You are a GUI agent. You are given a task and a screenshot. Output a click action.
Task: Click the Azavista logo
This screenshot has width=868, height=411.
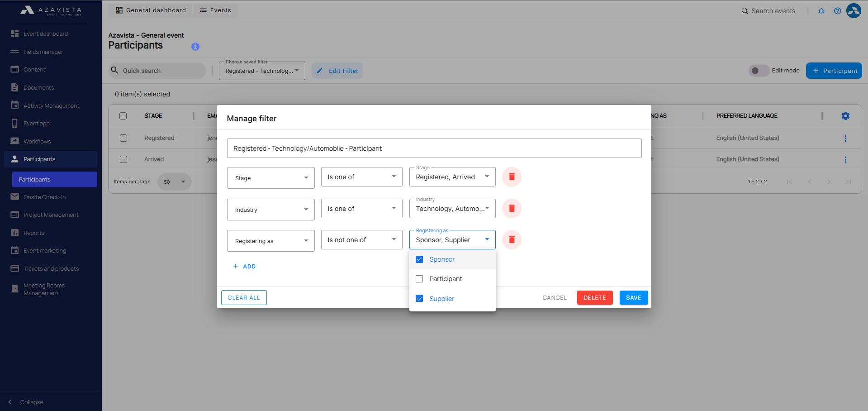[51, 10]
